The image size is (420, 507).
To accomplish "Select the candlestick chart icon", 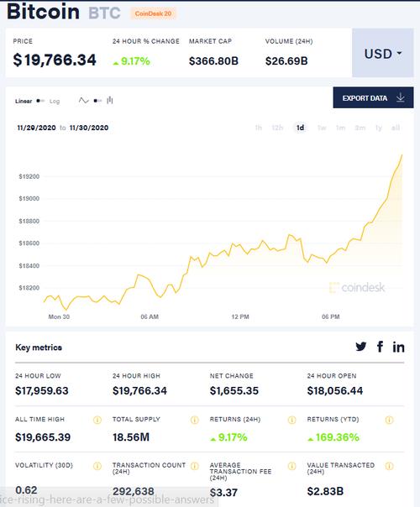I will click(110, 101).
